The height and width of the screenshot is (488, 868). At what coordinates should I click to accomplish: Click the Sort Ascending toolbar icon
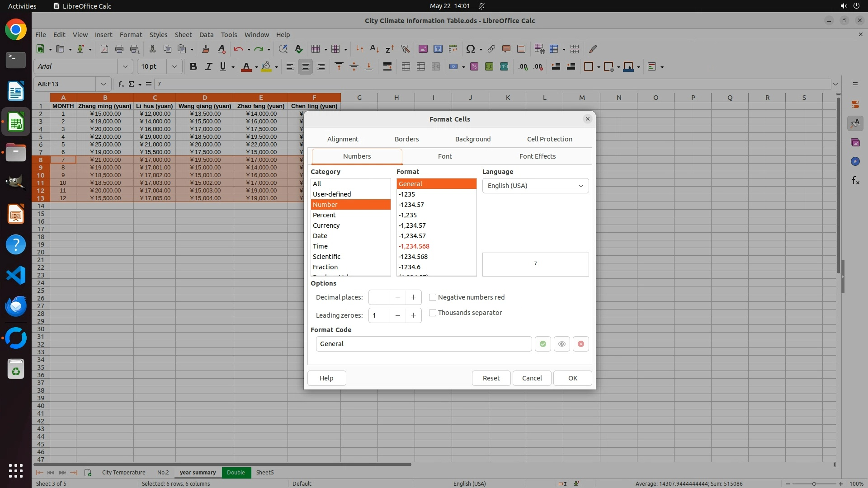tap(374, 49)
